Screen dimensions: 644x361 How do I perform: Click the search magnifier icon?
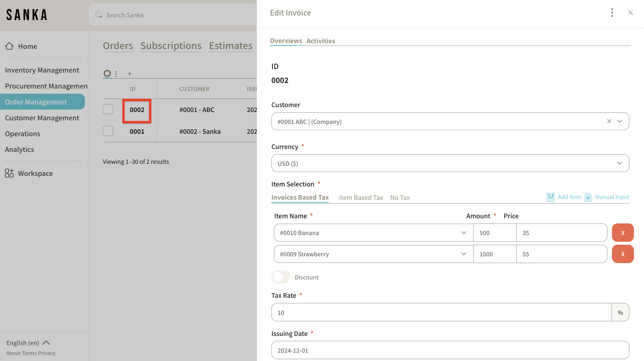[99, 15]
